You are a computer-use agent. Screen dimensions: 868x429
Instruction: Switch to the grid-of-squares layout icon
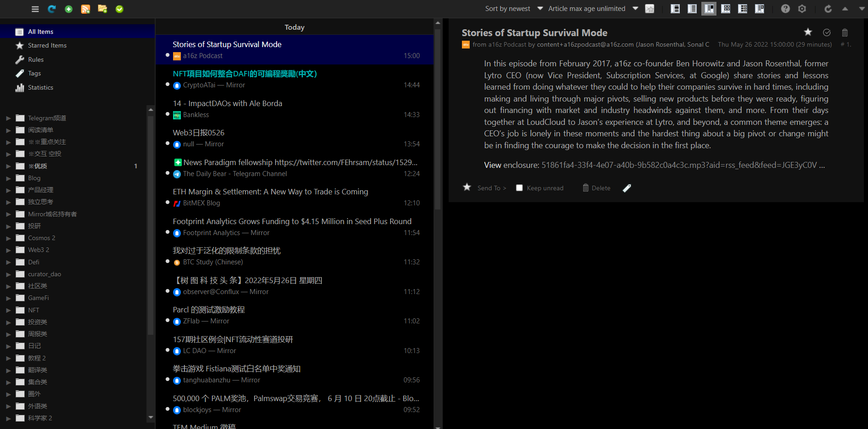pyautogui.click(x=726, y=9)
